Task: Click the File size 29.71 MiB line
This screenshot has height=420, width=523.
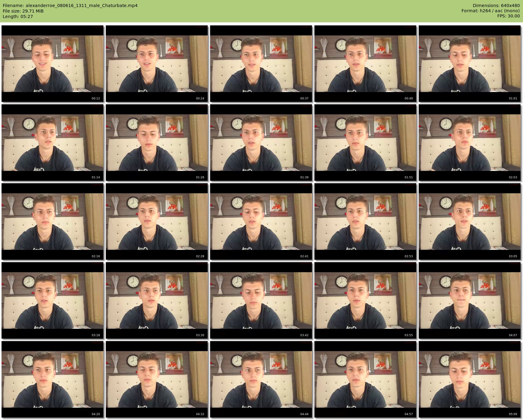Action: [23, 11]
